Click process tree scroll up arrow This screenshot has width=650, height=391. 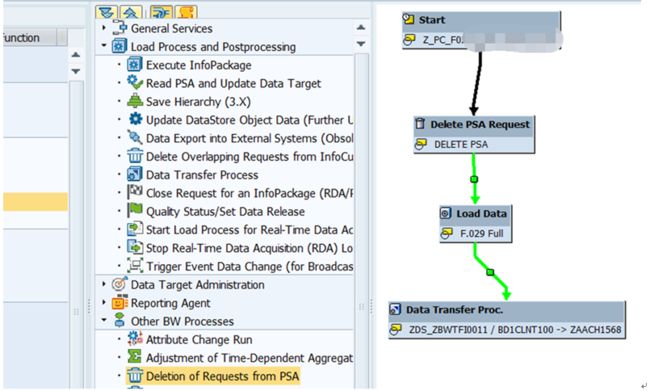(361, 27)
